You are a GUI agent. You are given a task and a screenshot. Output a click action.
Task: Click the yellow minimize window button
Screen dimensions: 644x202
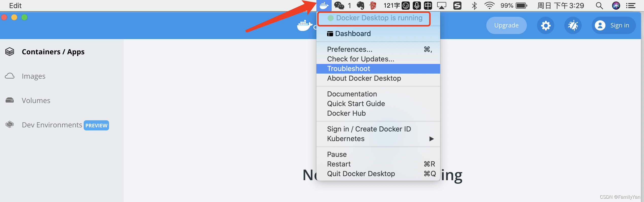pos(14,17)
